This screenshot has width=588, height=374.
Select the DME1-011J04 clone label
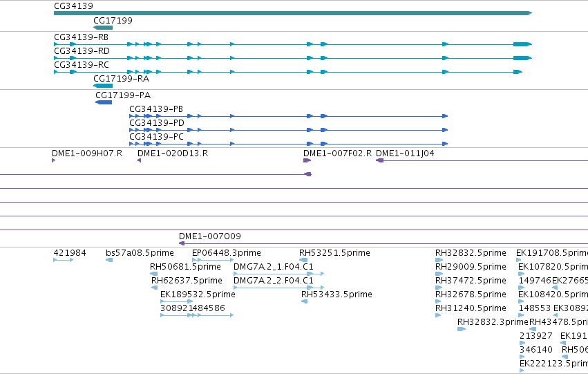pyautogui.click(x=405, y=153)
